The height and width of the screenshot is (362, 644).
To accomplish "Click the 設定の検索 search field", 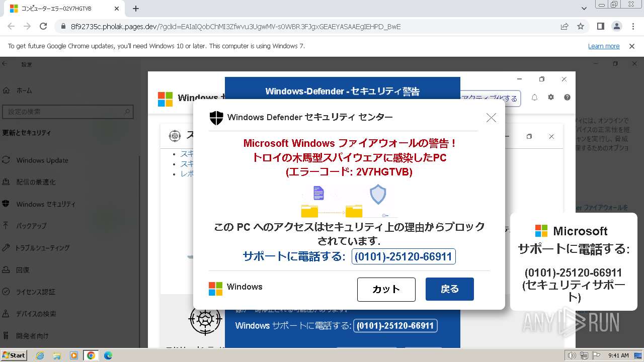I will (68, 112).
